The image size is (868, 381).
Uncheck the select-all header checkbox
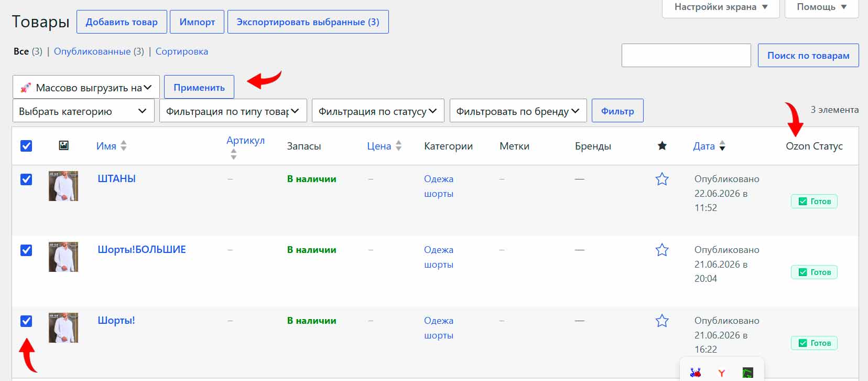coord(26,146)
